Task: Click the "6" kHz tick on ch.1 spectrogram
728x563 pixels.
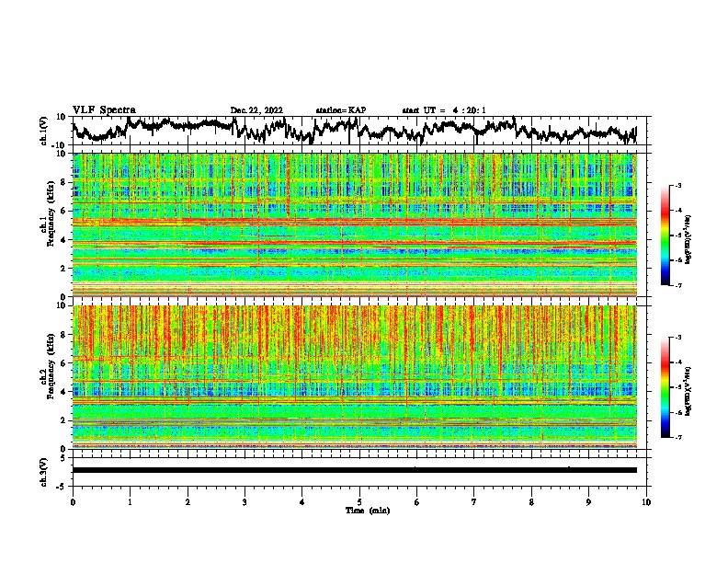Action: pos(64,211)
